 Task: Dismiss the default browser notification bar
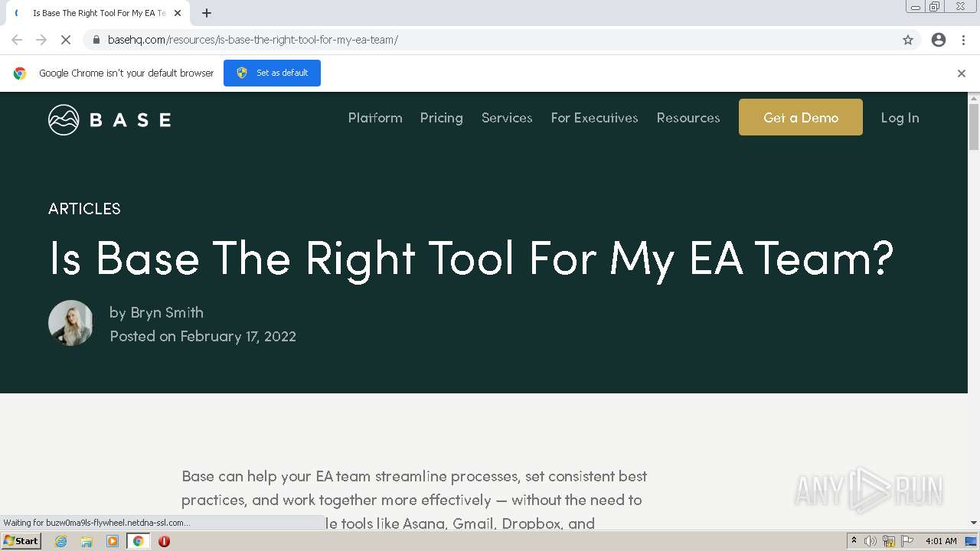pyautogui.click(x=962, y=73)
